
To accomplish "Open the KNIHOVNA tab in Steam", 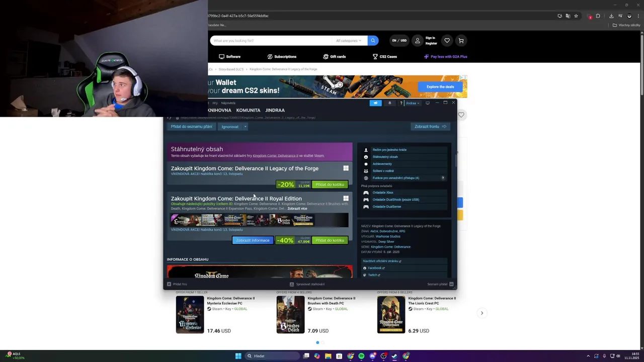I will [219, 110].
